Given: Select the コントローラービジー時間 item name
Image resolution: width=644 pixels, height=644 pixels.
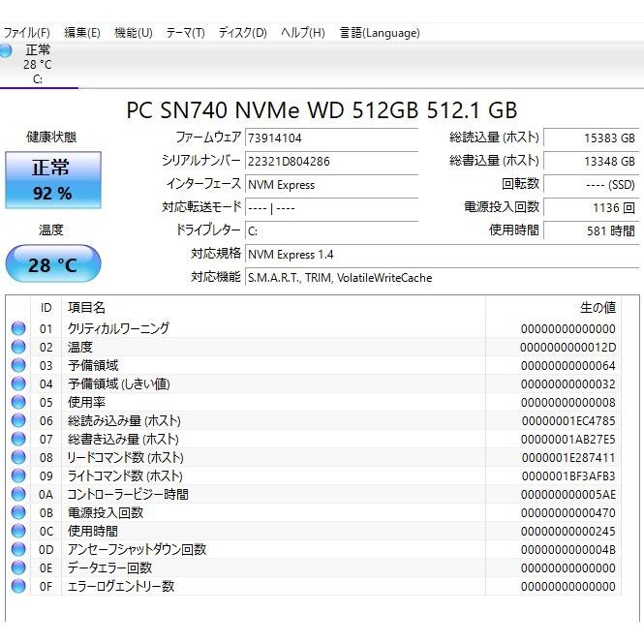Looking at the screenshot, I should (x=128, y=494).
